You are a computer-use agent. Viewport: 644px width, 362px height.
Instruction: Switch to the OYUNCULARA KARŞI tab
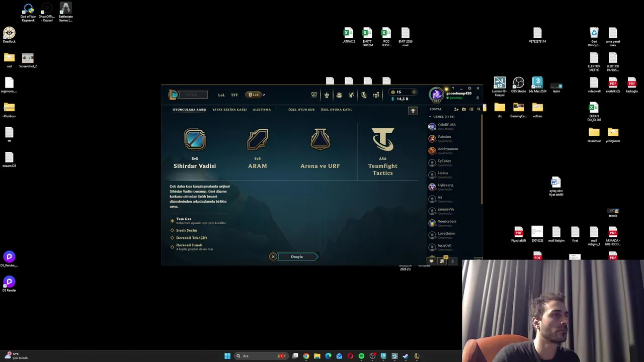(190, 110)
